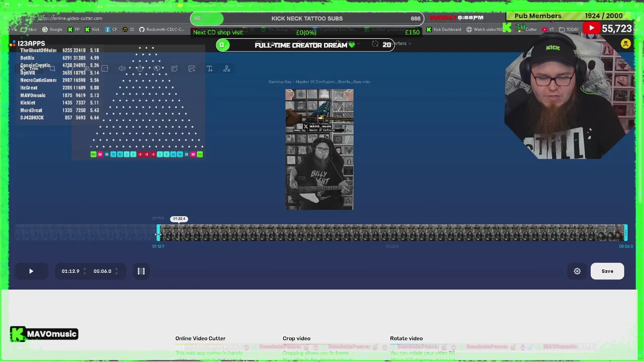Click the browser address bar URL
The height and width of the screenshot is (362, 644).
coord(70,18)
